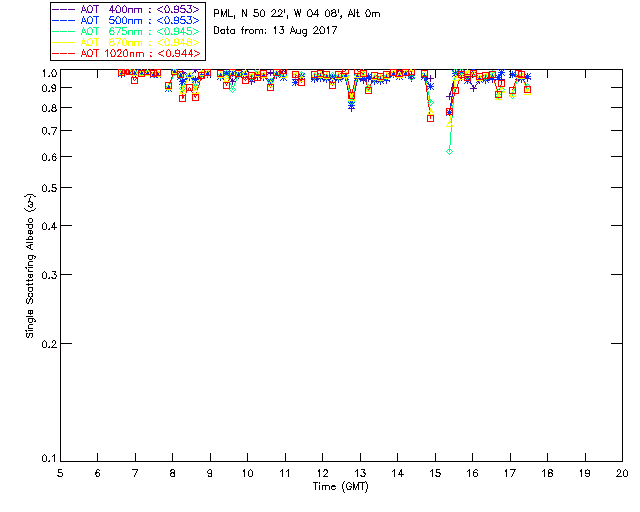The image size is (640, 512).
Task: Click the AOT 500nm legend entry
Action: (127, 20)
